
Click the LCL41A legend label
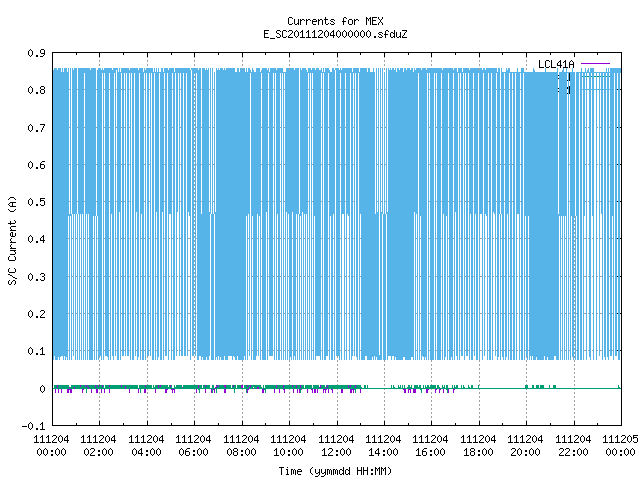(x=556, y=64)
